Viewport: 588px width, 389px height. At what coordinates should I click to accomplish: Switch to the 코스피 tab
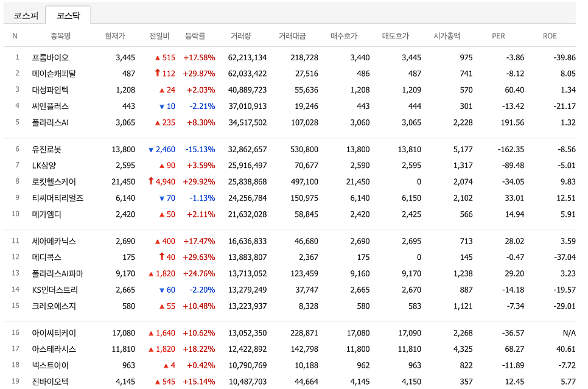tap(26, 15)
